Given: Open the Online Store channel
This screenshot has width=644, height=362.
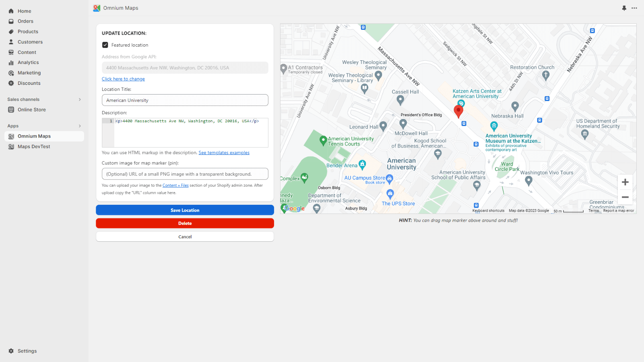Looking at the screenshot, I should click(x=31, y=109).
